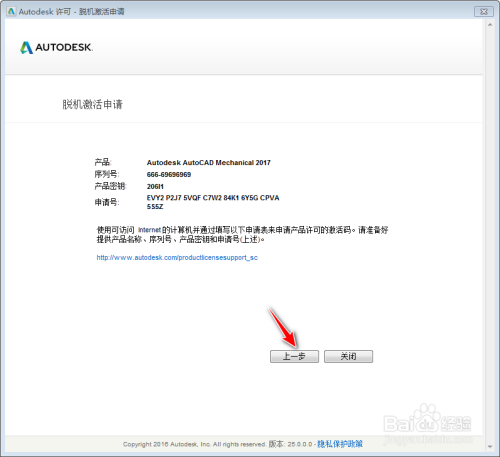Click the scrollbar up arrow

point(490,25)
